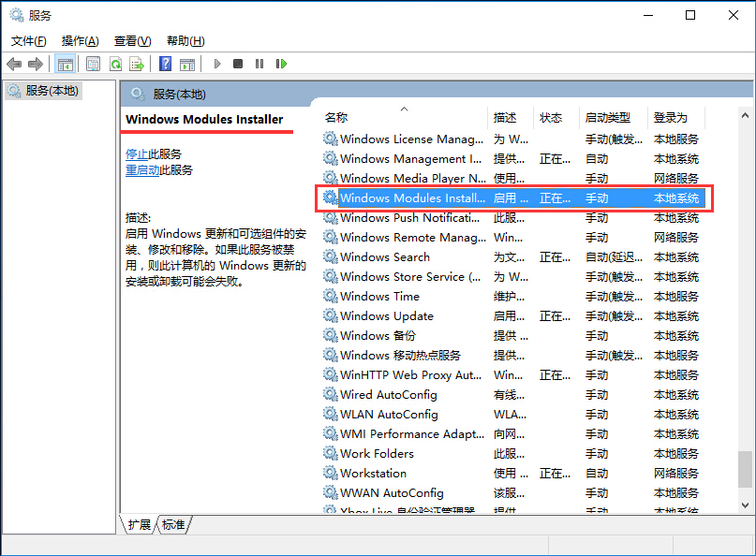The height and width of the screenshot is (556, 756).
Task: Switch to the 扩展 tab
Action: pyautogui.click(x=139, y=525)
